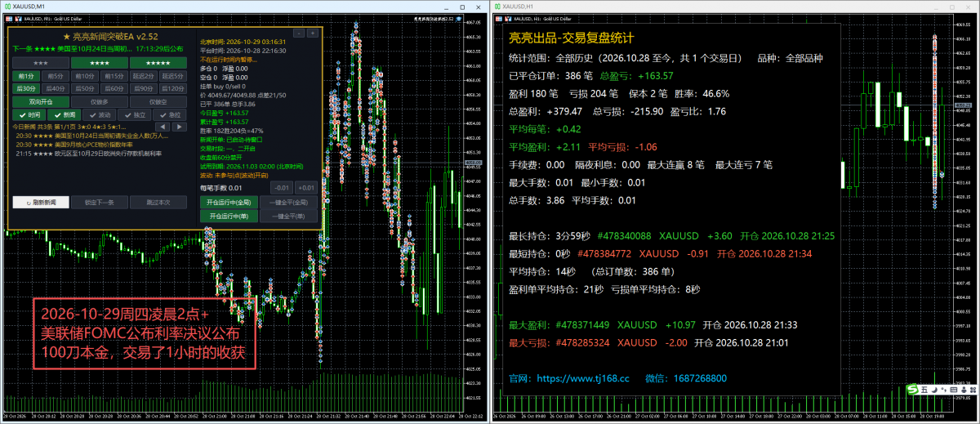The height and width of the screenshot is (424, 980).
Task: Select 前1分 timing button
Action: click(26, 76)
